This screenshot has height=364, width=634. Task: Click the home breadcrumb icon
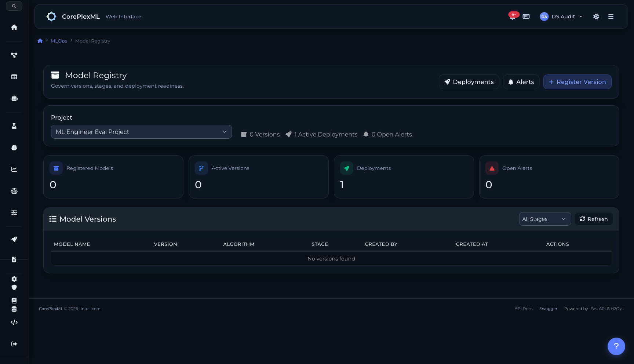pos(40,41)
